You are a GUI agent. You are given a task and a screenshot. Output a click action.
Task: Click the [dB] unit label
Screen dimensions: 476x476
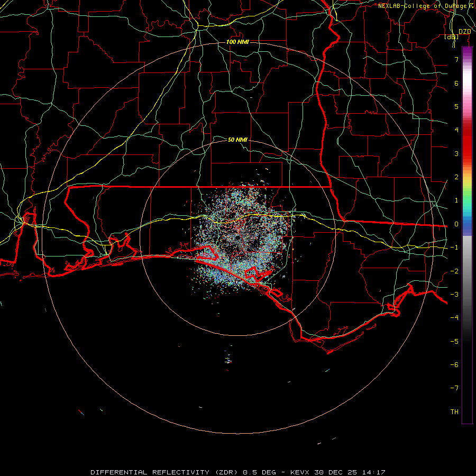(452, 36)
